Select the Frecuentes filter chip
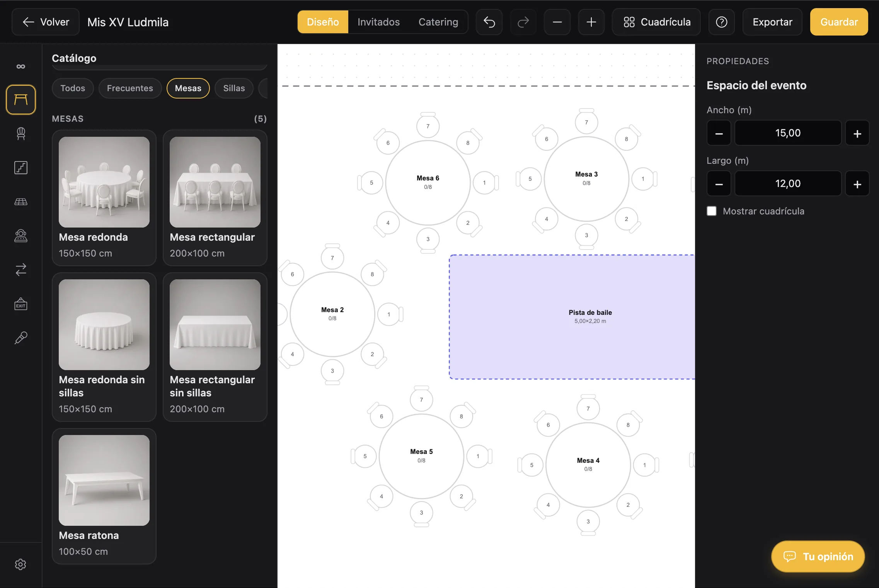 (x=130, y=88)
